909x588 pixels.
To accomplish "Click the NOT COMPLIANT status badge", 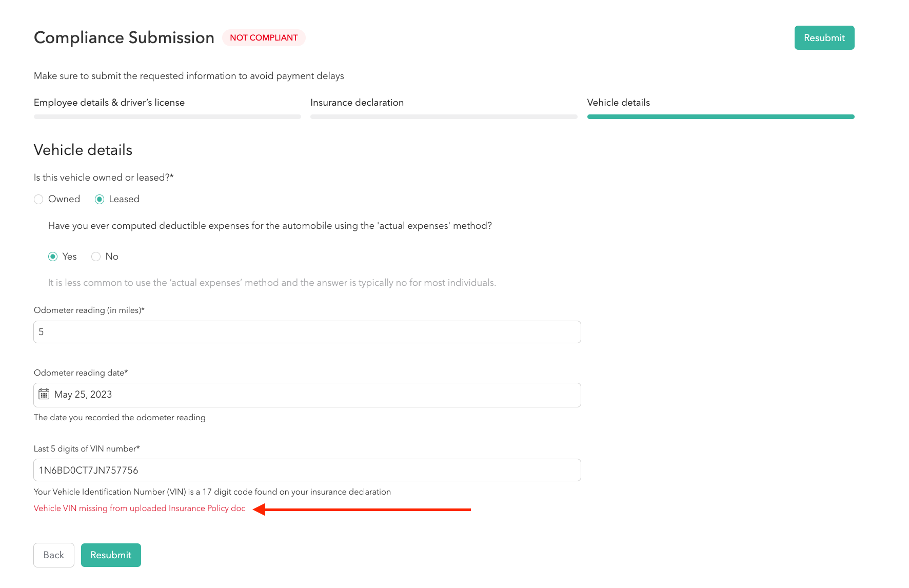I will 264,37.
